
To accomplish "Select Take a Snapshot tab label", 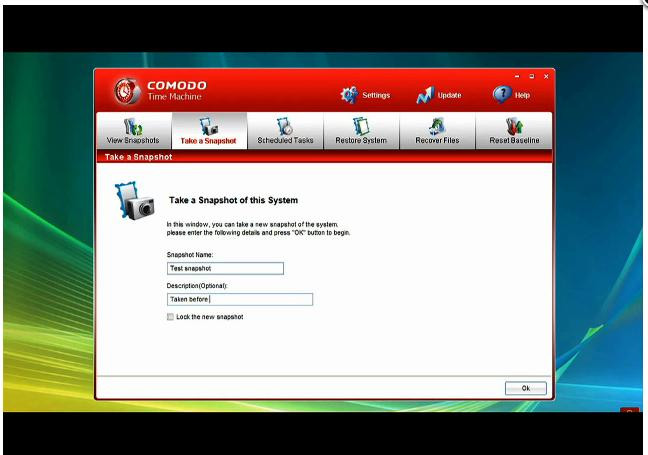I will pos(208,141).
